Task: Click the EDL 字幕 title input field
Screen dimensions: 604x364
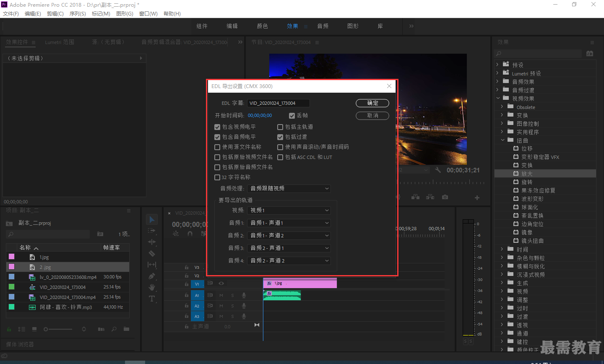Action: point(279,103)
